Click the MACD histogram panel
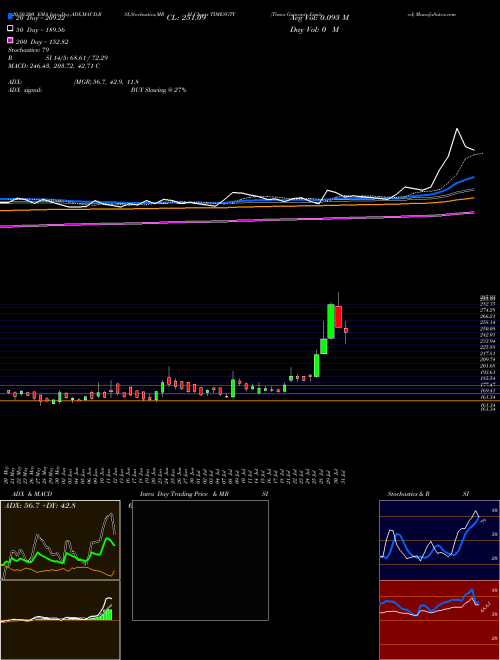500x660 pixels. point(60,620)
